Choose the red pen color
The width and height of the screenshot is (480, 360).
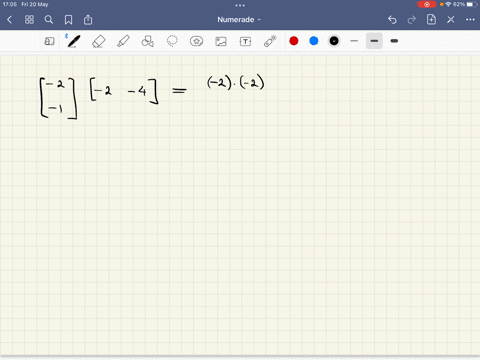click(294, 41)
